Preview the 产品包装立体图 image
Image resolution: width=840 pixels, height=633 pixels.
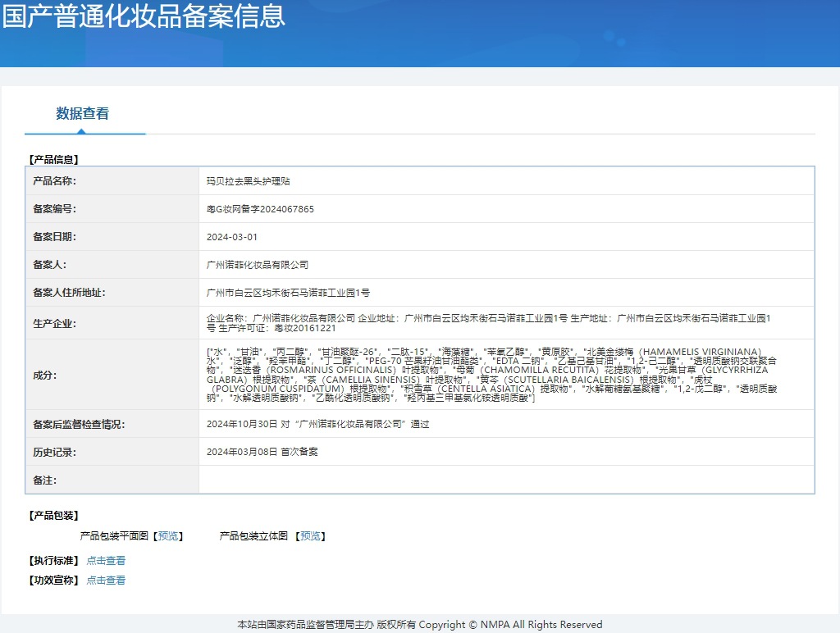[311, 536]
